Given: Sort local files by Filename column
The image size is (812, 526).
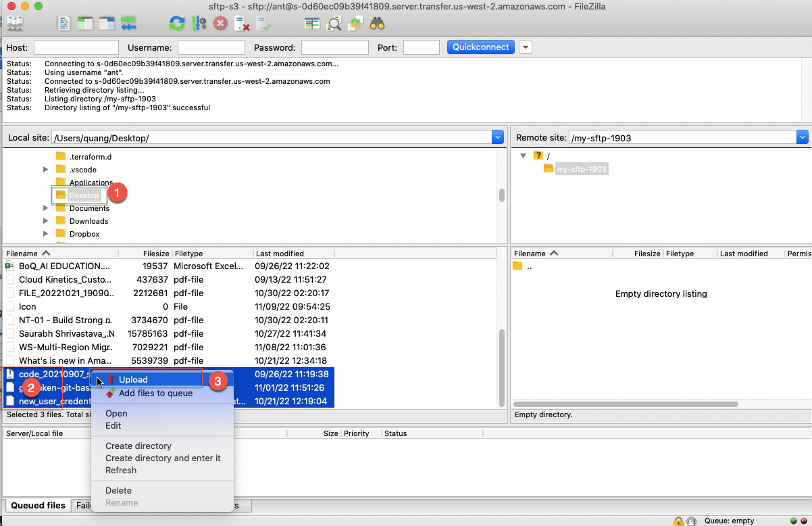Looking at the screenshot, I should (x=61, y=253).
